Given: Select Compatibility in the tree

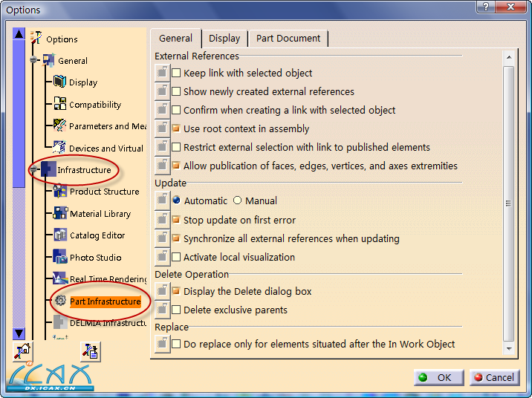Looking at the screenshot, I should (95, 105).
